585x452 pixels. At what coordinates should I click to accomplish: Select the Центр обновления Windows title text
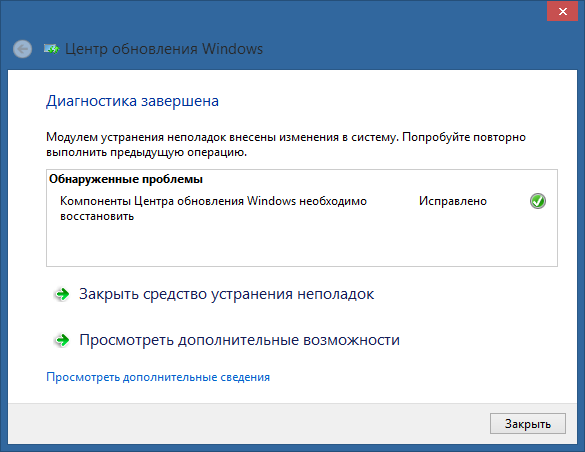164,49
